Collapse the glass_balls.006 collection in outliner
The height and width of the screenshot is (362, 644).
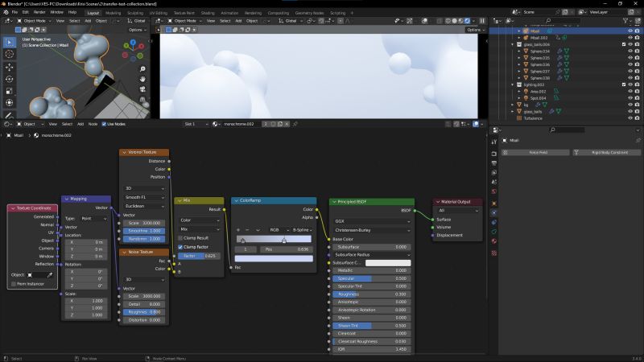(513, 44)
